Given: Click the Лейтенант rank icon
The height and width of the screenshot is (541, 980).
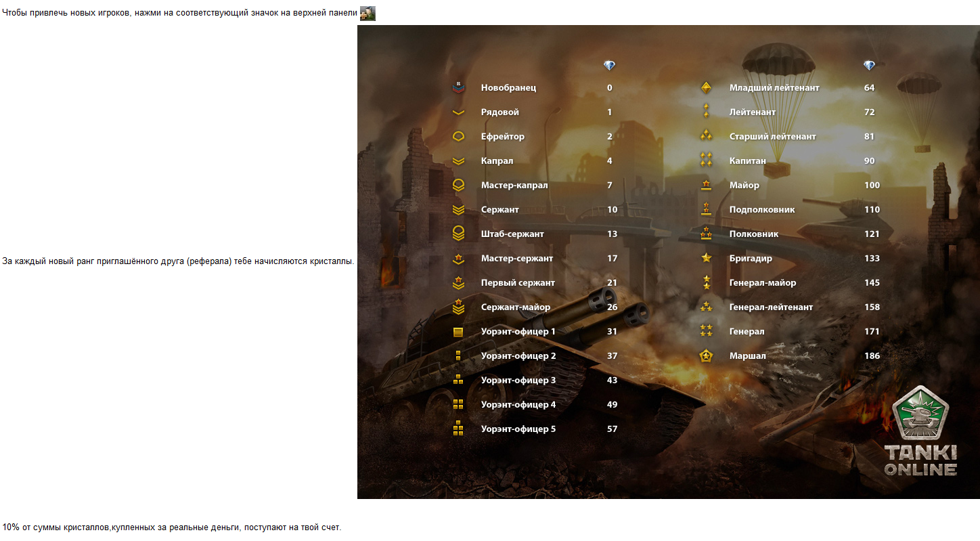Looking at the screenshot, I should pyautogui.click(x=706, y=112).
